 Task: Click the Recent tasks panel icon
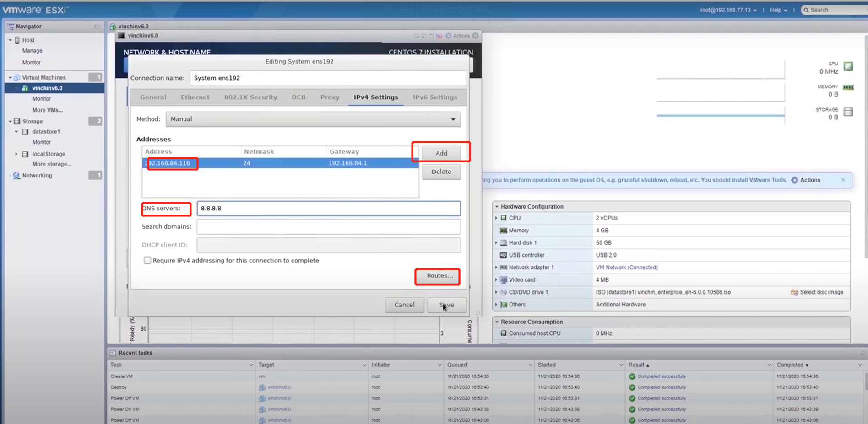pyautogui.click(x=113, y=353)
